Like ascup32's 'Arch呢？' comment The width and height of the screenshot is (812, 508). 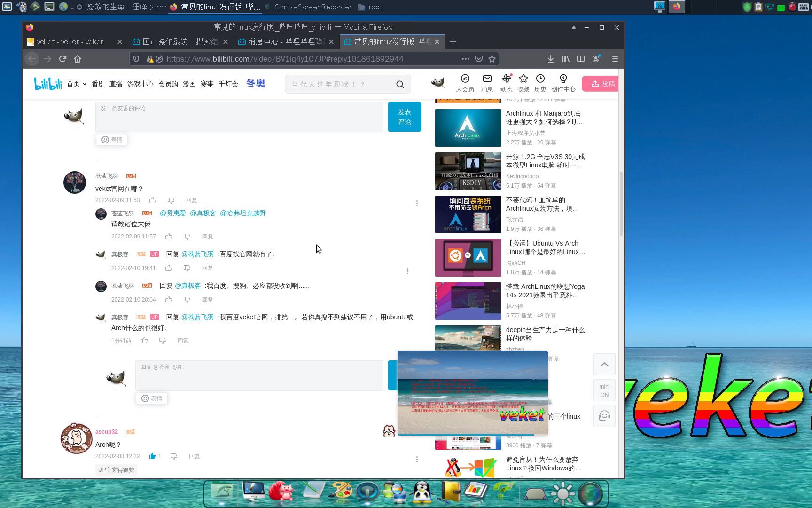[152, 456]
